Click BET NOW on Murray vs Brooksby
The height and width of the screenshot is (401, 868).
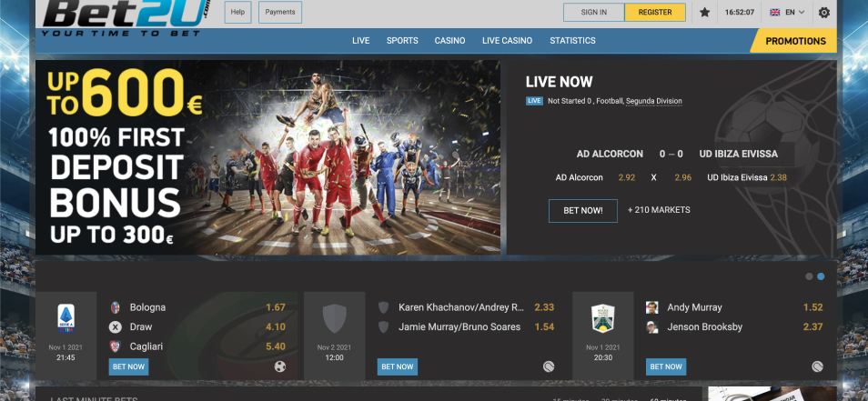(666, 366)
